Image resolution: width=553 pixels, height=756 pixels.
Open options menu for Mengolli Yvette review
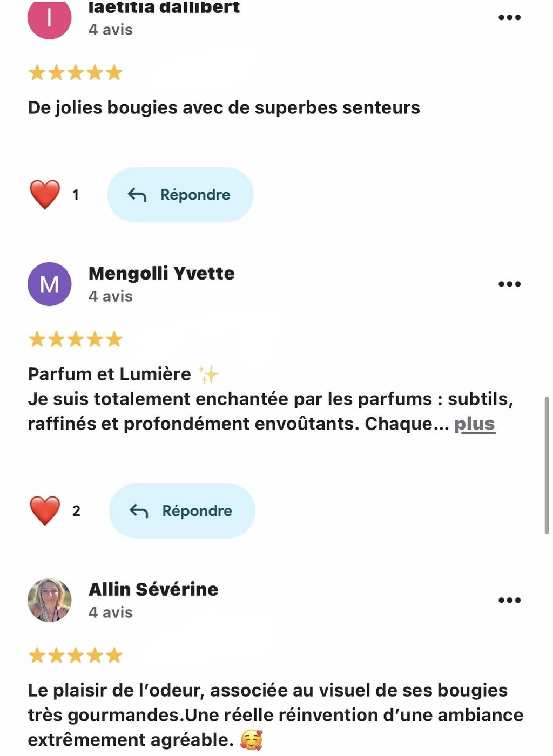pyautogui.click(x=509, y=284)
